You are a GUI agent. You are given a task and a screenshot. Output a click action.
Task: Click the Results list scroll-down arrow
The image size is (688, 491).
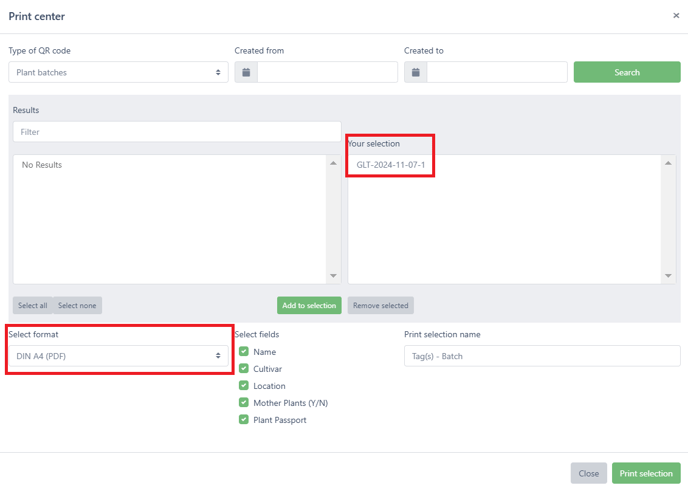pos(333,276)
